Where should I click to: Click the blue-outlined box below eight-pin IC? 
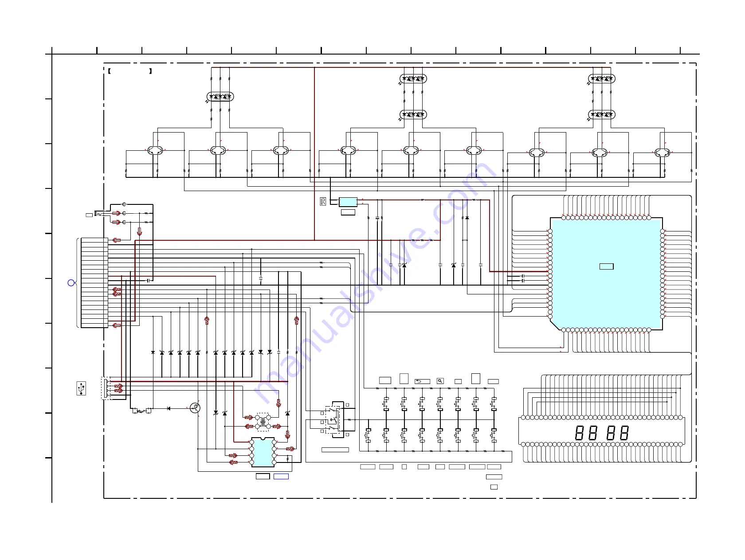point(281,476)
